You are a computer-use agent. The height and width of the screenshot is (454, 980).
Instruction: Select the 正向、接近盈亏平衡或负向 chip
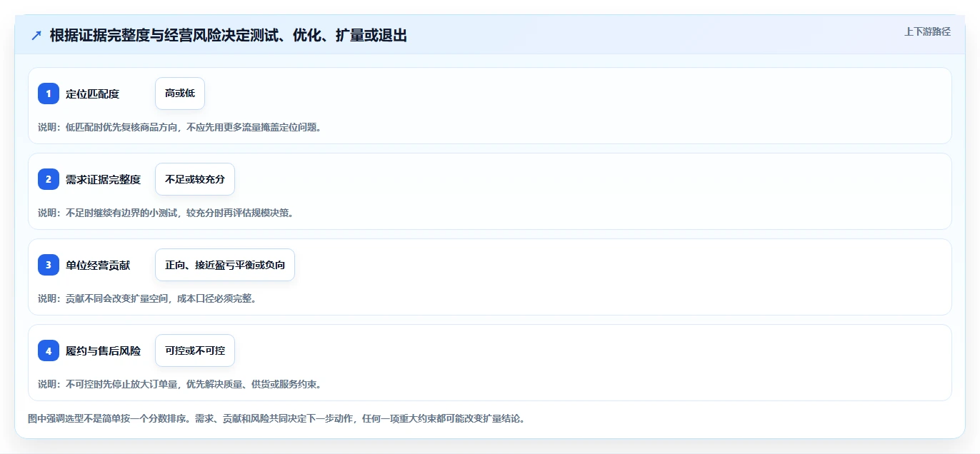(225, 265)
